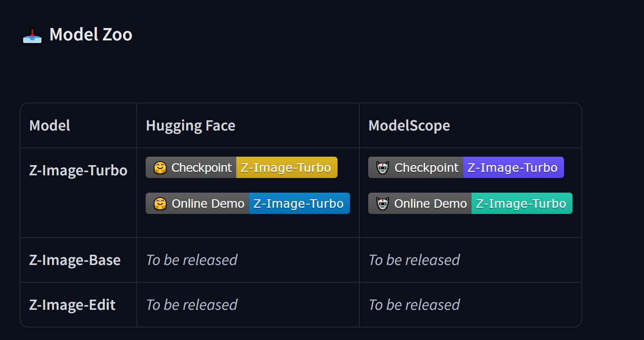The image size is (644, 340).
Task: Click the Z-Image-Edit row label
Action: point(72,305)
